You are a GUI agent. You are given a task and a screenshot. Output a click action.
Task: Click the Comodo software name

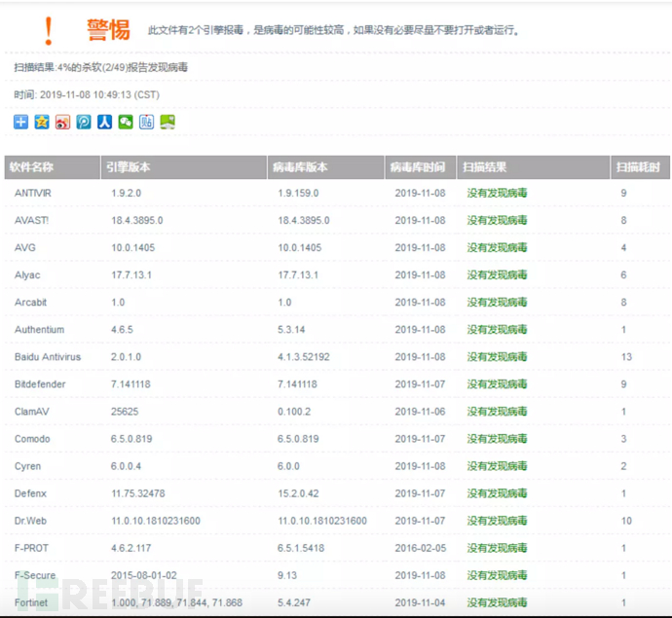(32, 439)
